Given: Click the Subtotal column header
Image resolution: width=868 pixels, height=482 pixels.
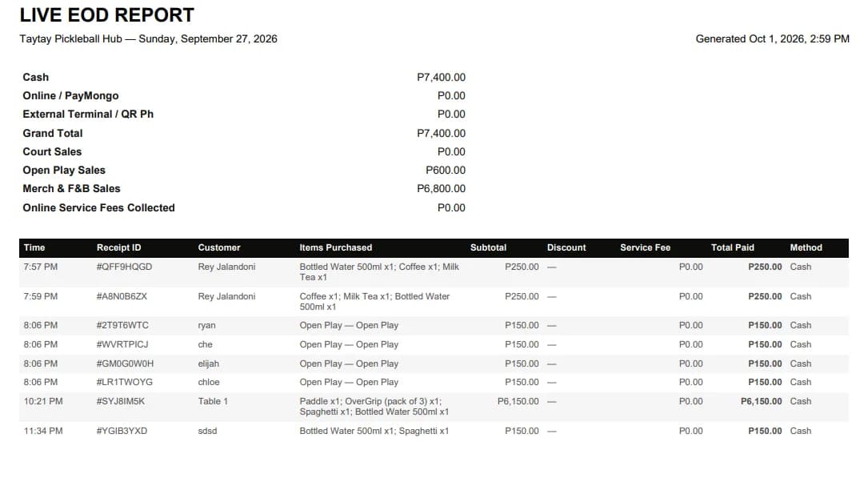Looking at the screenshot, I should pyautogui.click(x=488, y=247).
